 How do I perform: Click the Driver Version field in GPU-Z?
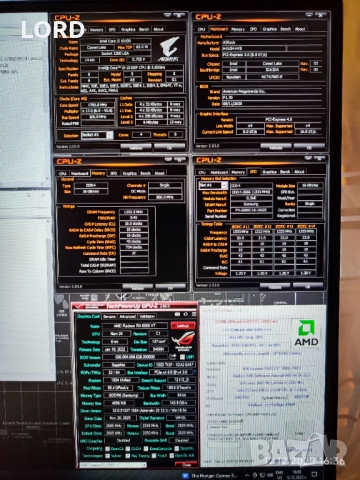(149, 411)
